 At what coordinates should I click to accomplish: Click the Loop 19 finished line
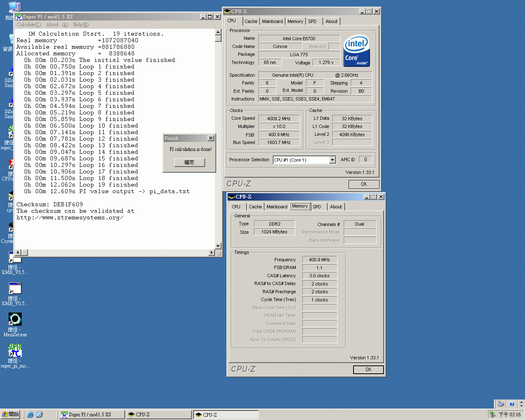click(81, 185)
